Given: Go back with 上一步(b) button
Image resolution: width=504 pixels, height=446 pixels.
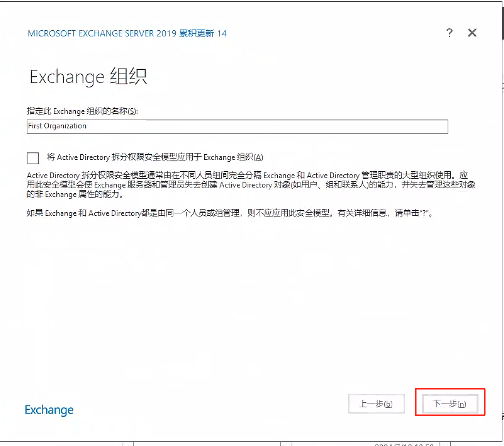Looking at the screenshot, I should [376, 404].
